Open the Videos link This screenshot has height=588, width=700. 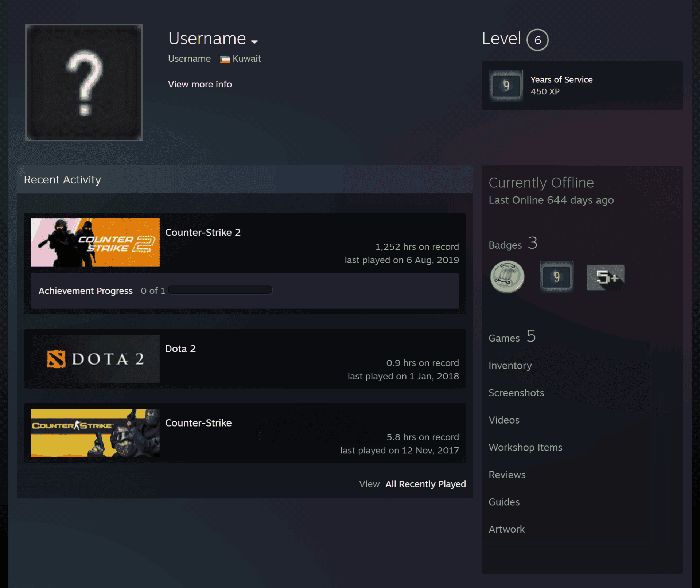click(x=504, y=420)
